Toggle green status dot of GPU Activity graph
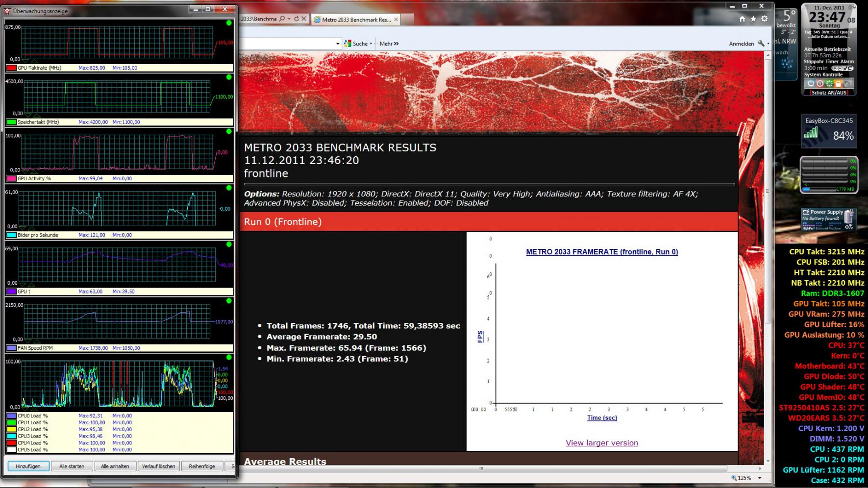This screenshot has height=488, width=868. click(229, 131)
